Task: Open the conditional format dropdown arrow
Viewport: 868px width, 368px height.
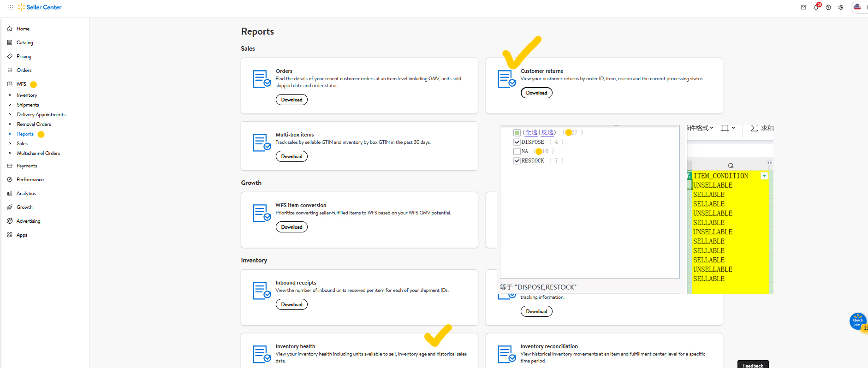Action: coord(712,128)
